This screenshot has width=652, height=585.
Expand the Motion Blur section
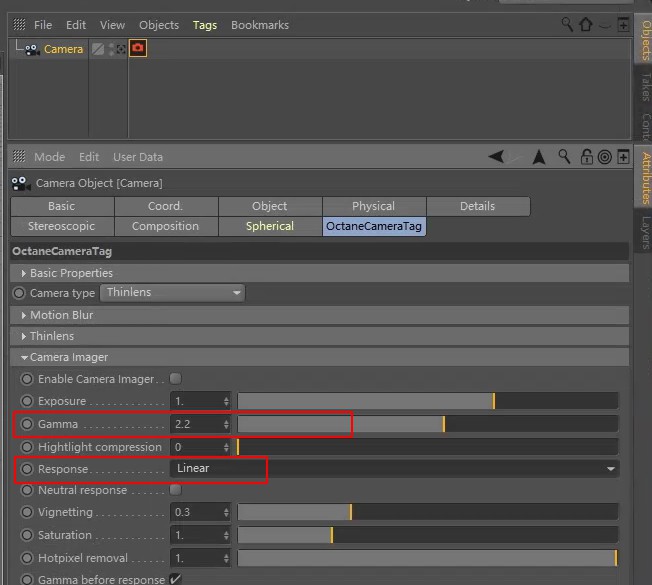click(x=23, y=316)
